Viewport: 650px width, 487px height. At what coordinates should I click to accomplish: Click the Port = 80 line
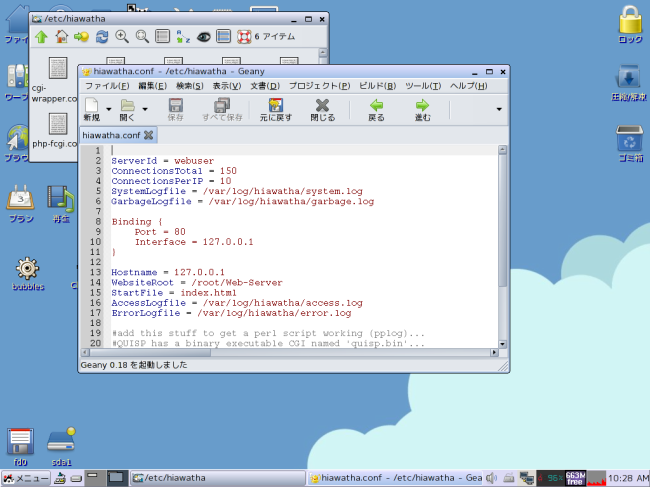click(x=160, y=232)
